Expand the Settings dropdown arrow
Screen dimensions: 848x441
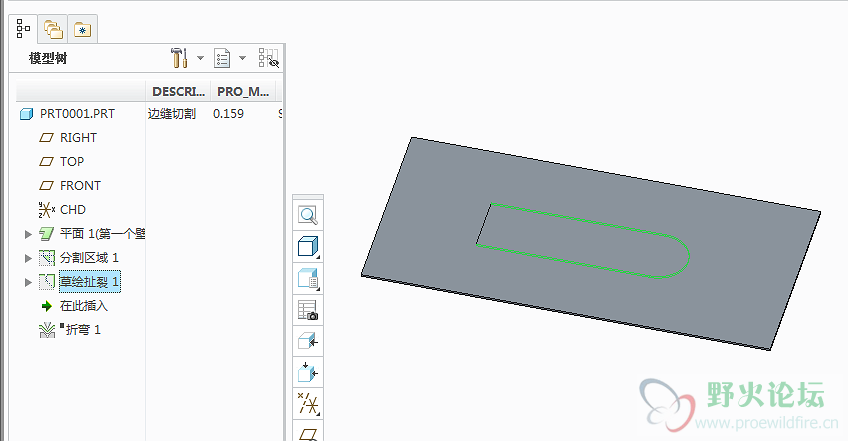coord(200,58)
